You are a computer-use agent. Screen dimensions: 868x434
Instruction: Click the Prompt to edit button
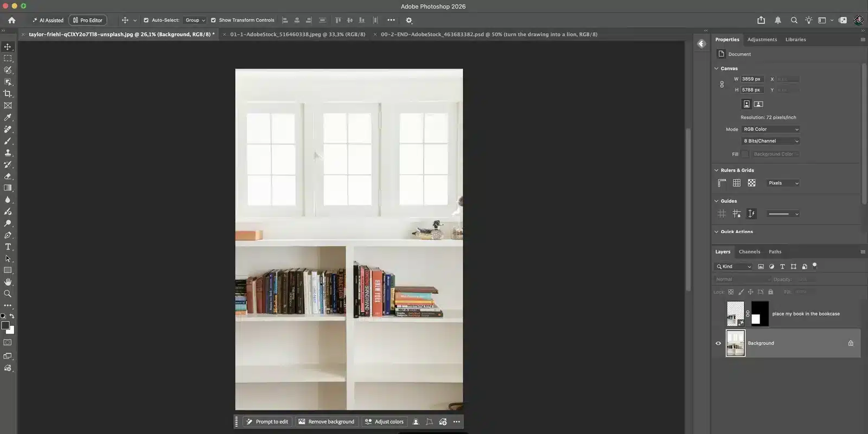coord(267,422)
